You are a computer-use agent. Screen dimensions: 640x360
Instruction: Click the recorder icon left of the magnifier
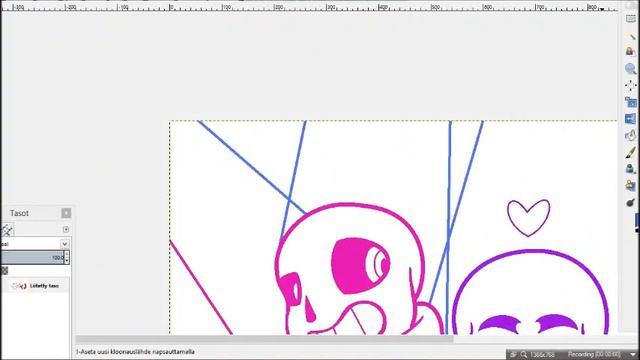[x=513, y=355]
